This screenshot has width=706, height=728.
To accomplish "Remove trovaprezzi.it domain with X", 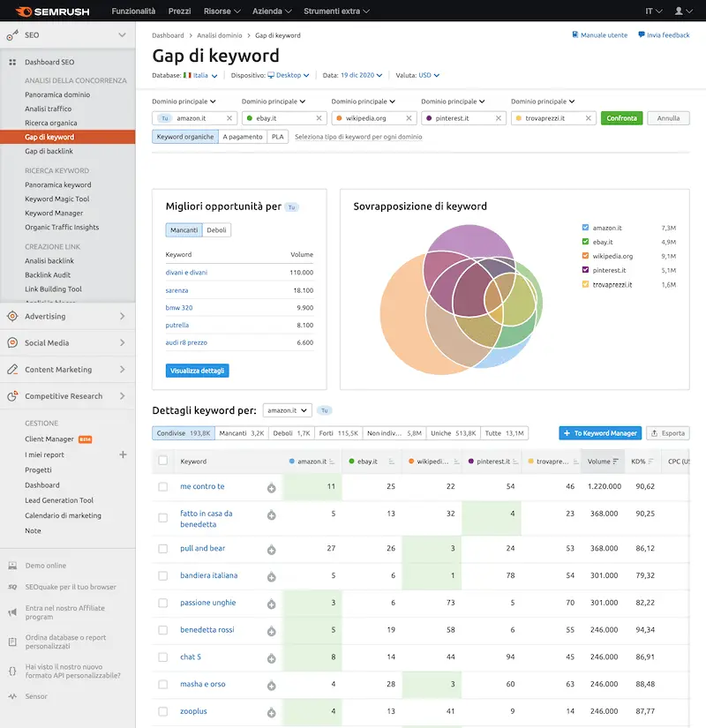I will [x=588, y=118].
